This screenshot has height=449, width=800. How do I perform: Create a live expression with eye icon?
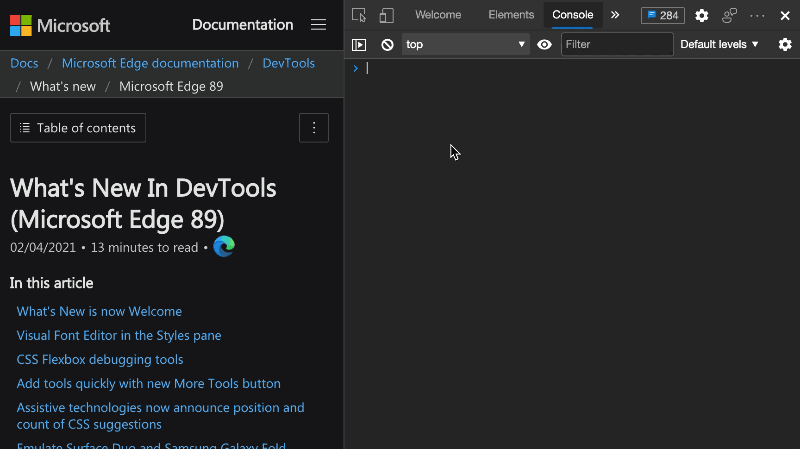(544, 44)
